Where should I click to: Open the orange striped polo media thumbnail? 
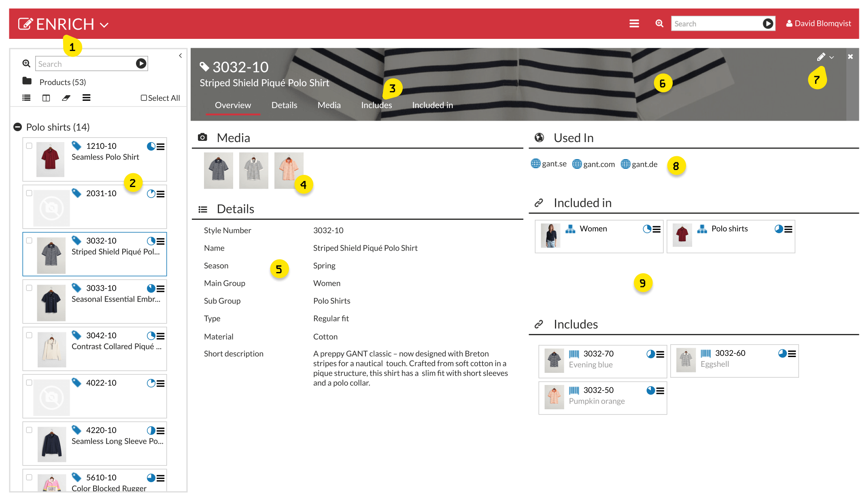pyautogui.click(x=289, y=170)
